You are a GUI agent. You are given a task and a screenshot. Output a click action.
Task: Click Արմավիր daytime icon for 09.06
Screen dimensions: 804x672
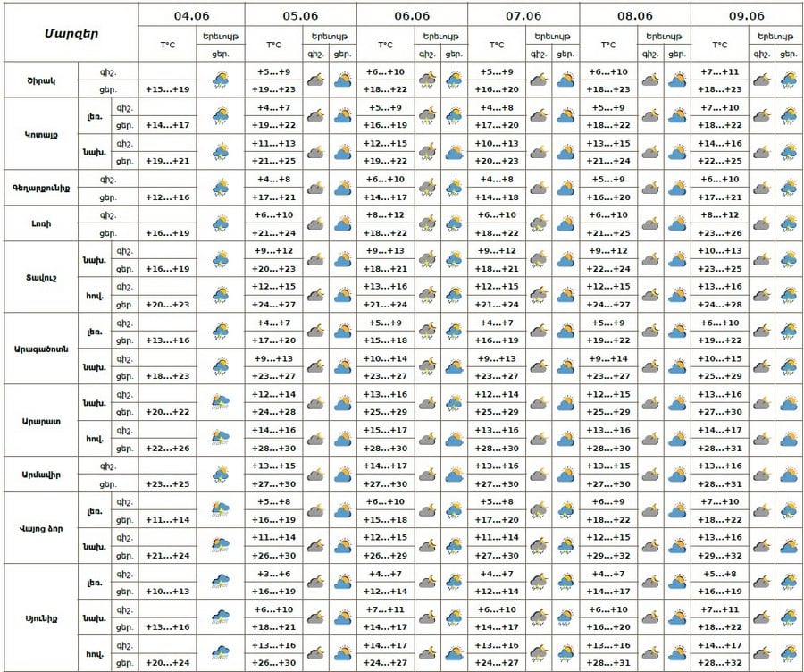788,475
